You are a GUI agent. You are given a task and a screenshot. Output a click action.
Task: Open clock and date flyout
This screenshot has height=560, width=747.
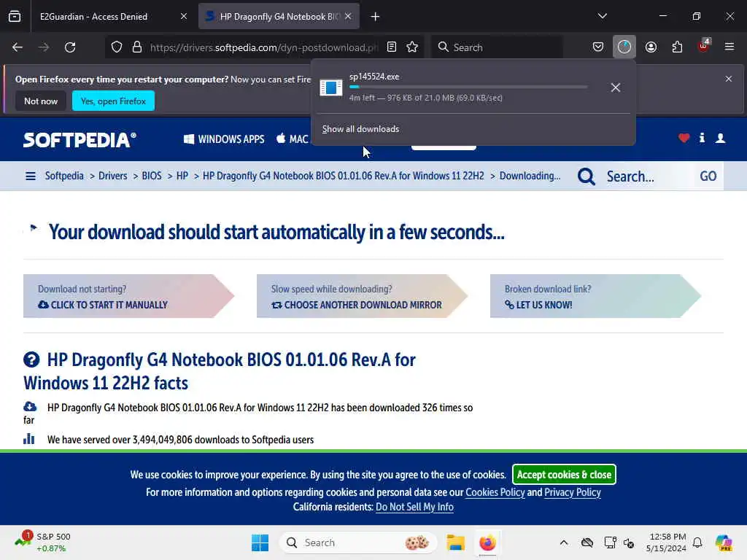(666, 542)
